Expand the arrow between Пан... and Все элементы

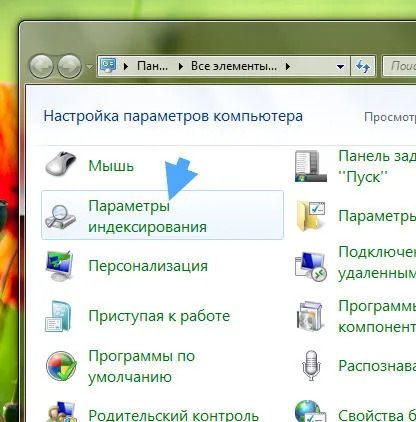pyautogui.click(x=181, y=66)
